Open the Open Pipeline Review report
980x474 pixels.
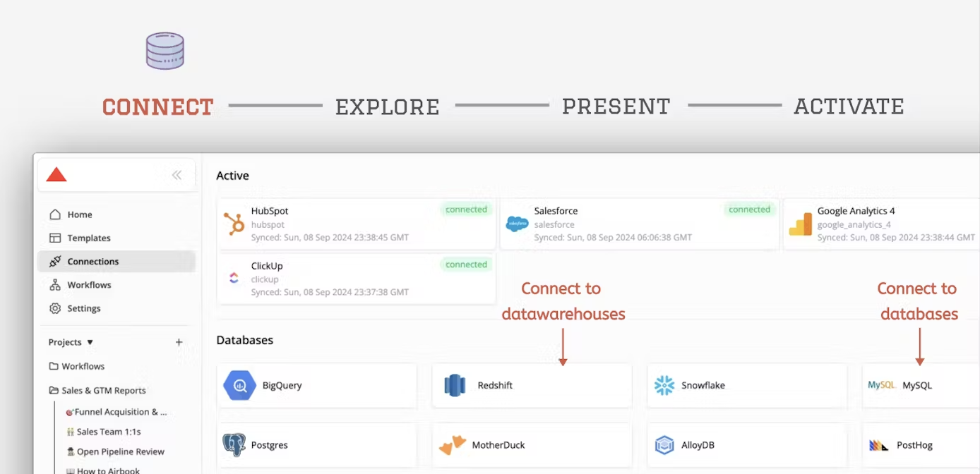pos(115,451)
